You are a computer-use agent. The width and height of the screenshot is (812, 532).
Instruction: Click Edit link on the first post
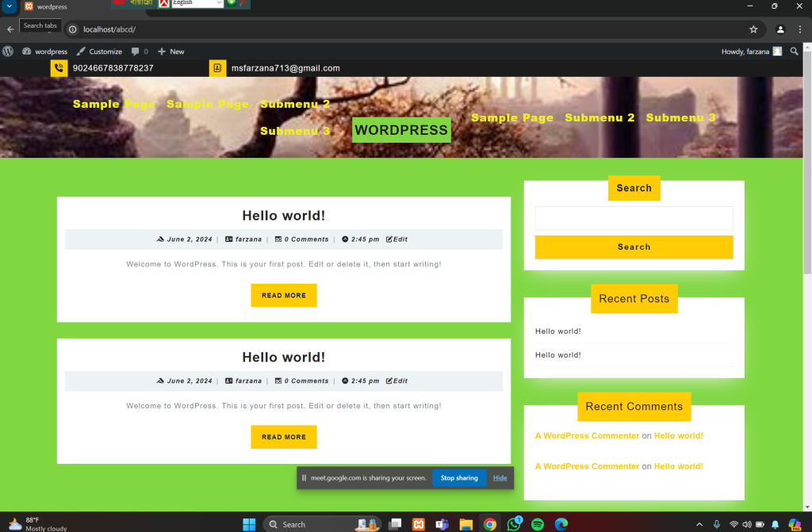click(x=397, y=239)
